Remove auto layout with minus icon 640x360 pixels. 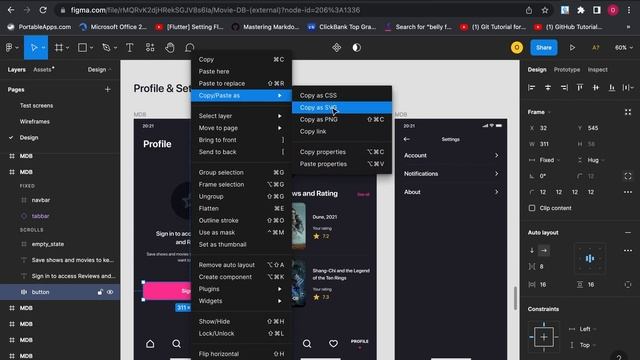[628, 233]
